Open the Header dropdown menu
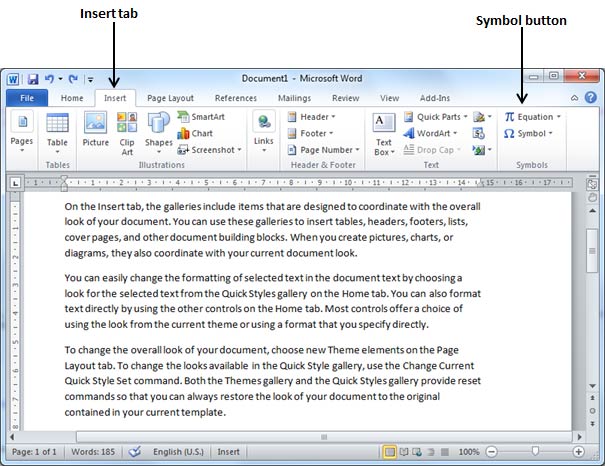The height and width of the screenshot is (466, 605). [x=311, y=116]
